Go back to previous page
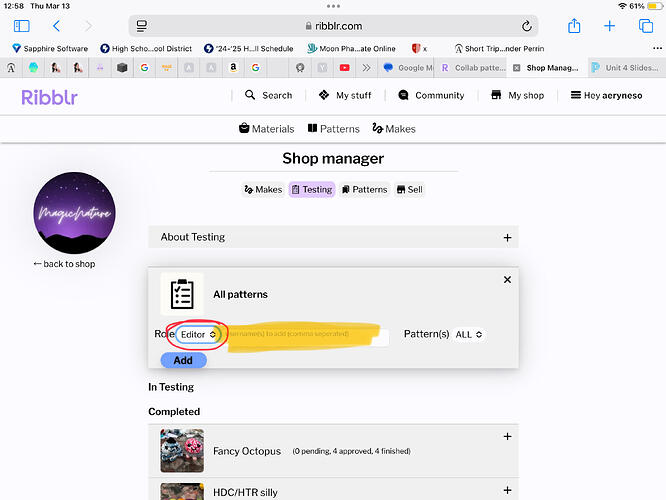The width and height of the screenshot is (666, 500). click(x=56, y=26)
